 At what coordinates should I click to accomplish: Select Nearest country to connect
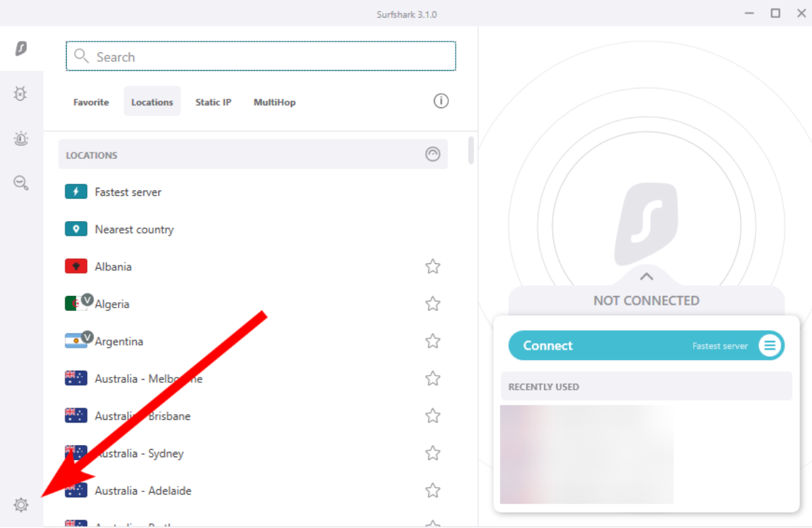pyautogui.click(x=133, y=229)
